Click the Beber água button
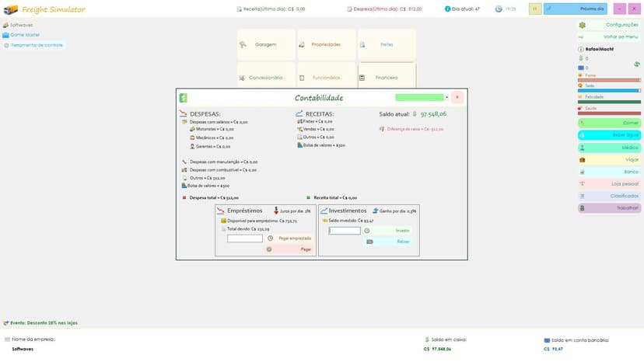This screenshot has width=644, height=362. [609, 135]
